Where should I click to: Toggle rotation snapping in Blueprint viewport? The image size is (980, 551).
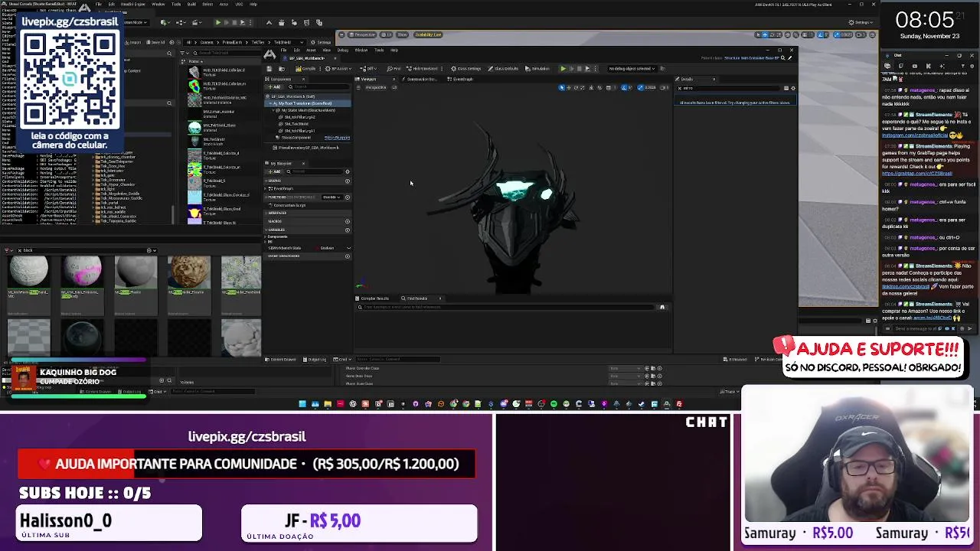(624, 87)
